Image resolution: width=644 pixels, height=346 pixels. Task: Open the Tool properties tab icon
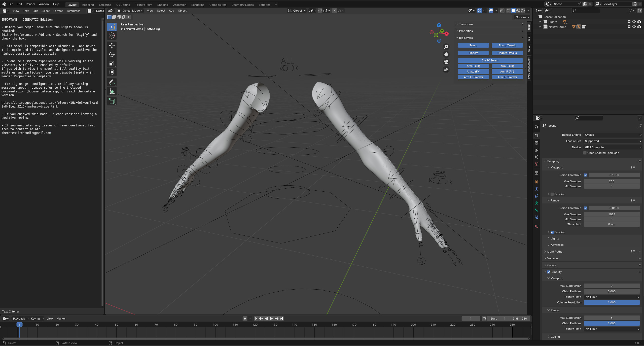point(536,126)
